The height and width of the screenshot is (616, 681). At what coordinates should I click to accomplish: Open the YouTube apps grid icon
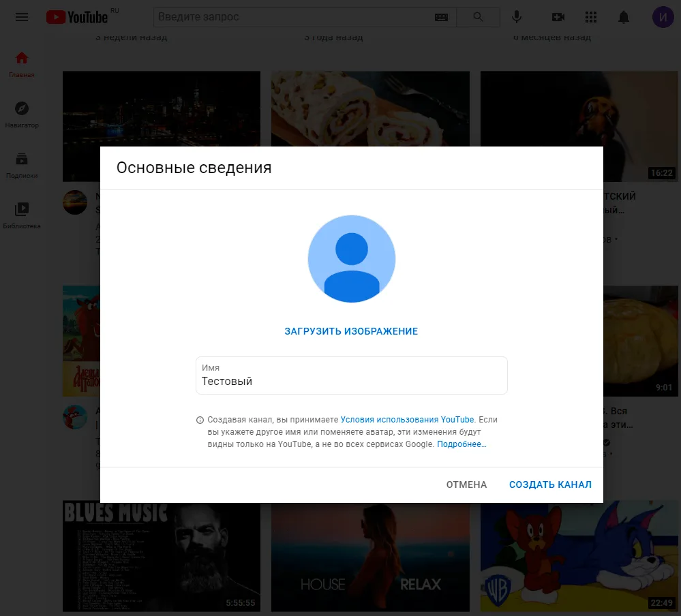tap(590, 17)
